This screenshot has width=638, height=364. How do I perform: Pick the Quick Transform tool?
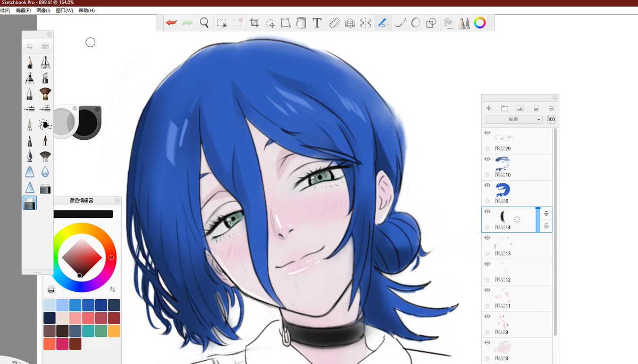pos(270,23)
